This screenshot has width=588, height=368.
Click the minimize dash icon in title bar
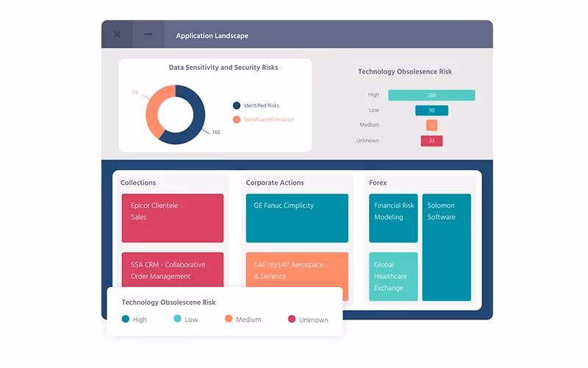coord(148,34)
